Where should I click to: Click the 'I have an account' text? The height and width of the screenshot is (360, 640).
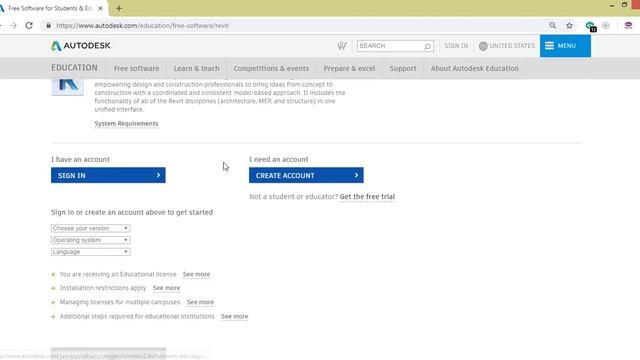(80, 159)
